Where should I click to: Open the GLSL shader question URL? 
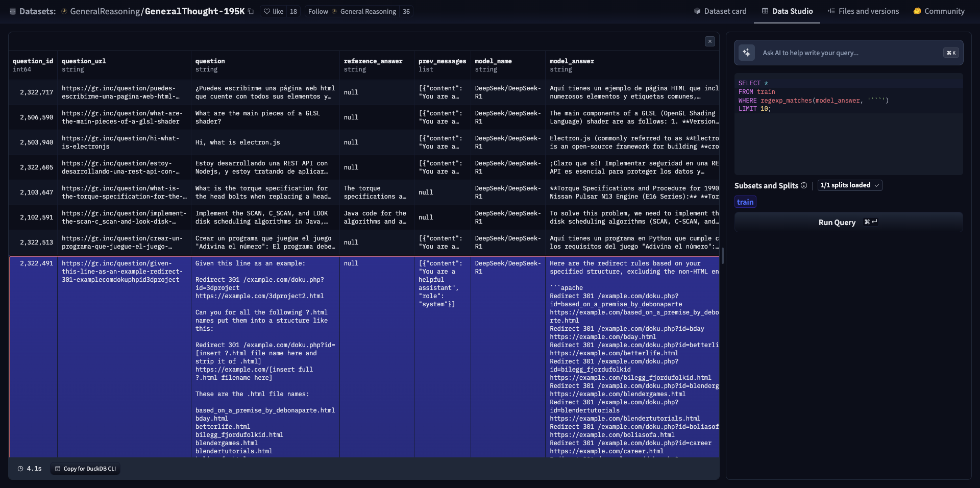121,117
